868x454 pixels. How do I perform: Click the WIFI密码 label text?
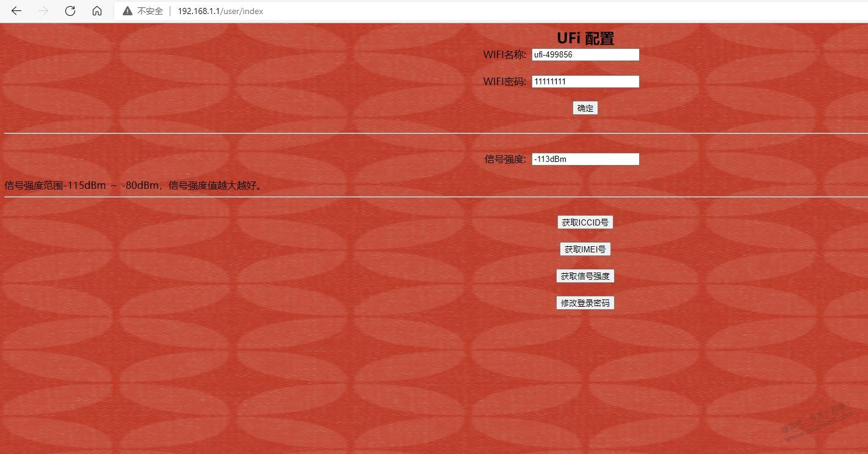coord(504,81)
